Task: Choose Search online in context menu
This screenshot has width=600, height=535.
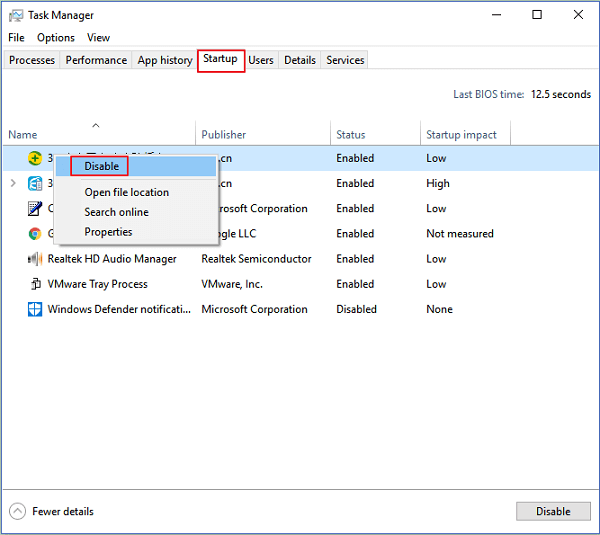Action: coord(116,212)
